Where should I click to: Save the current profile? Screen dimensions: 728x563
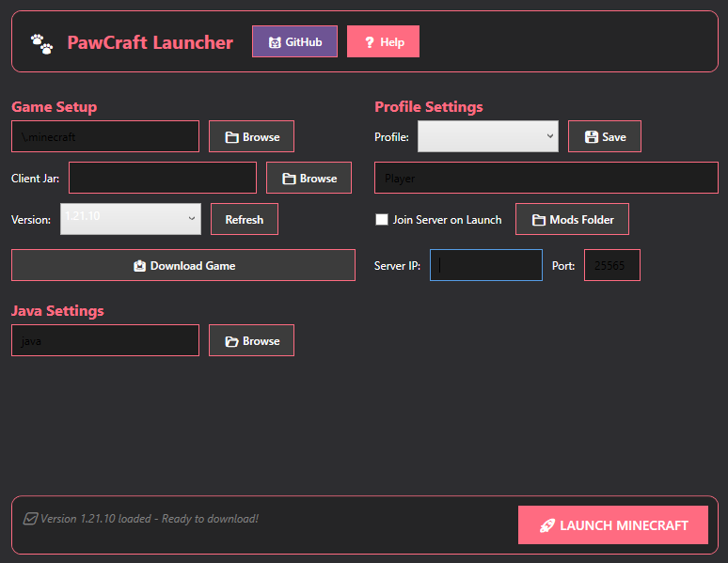(605, 136)
